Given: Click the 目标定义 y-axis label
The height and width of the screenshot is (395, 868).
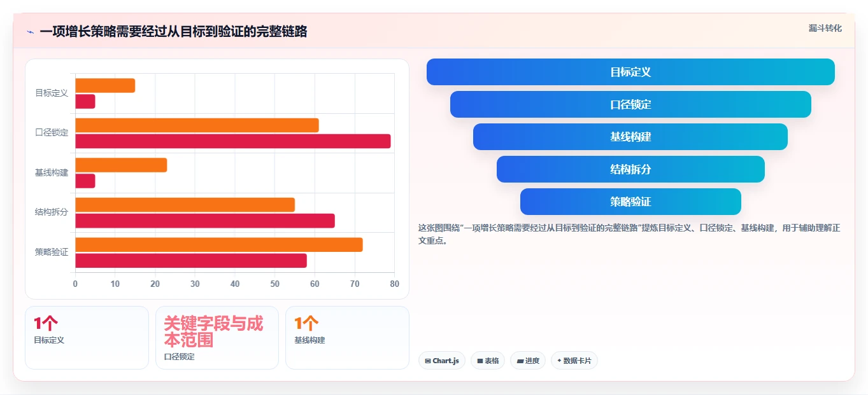Looking at the screenshot, I should [x=52, y=93].
